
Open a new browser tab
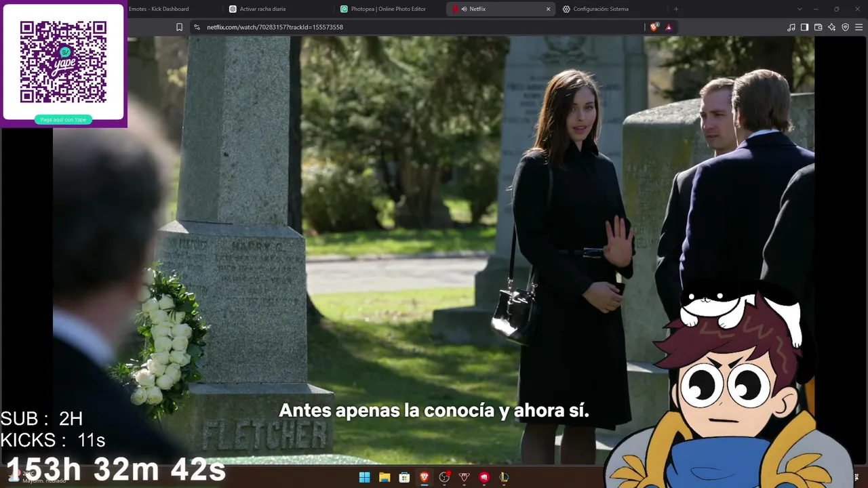676,9
